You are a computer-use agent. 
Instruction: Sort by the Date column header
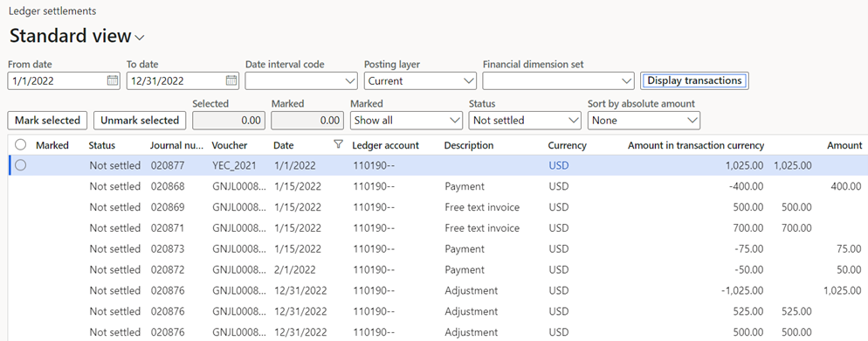coord(284,145)
